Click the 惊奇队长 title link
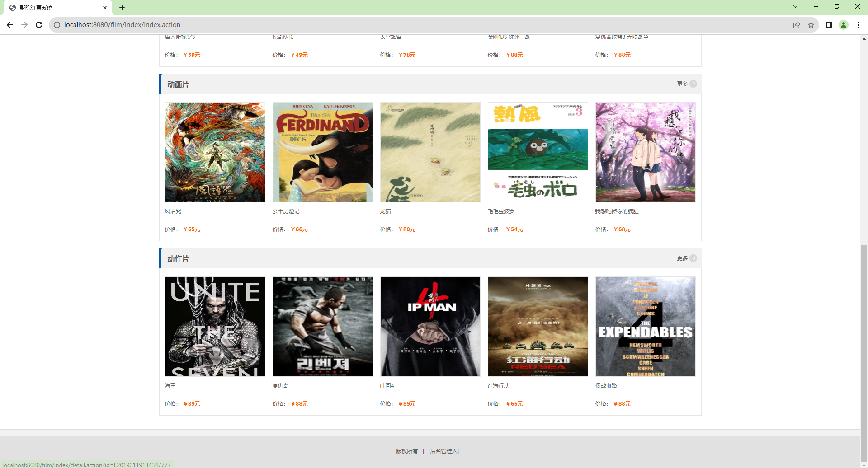 coord(283,37)
